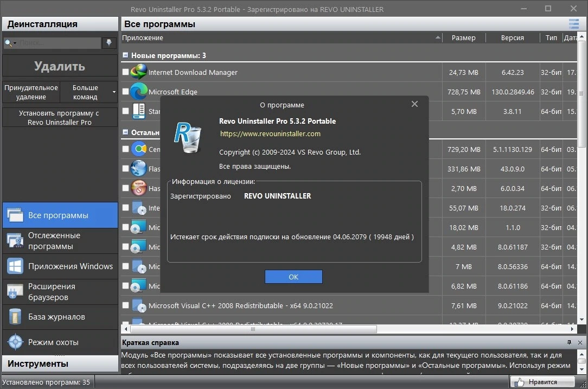The image size is (588, 389).
Task: Pin the Краткая справка panel
Action: coord(569,342)
